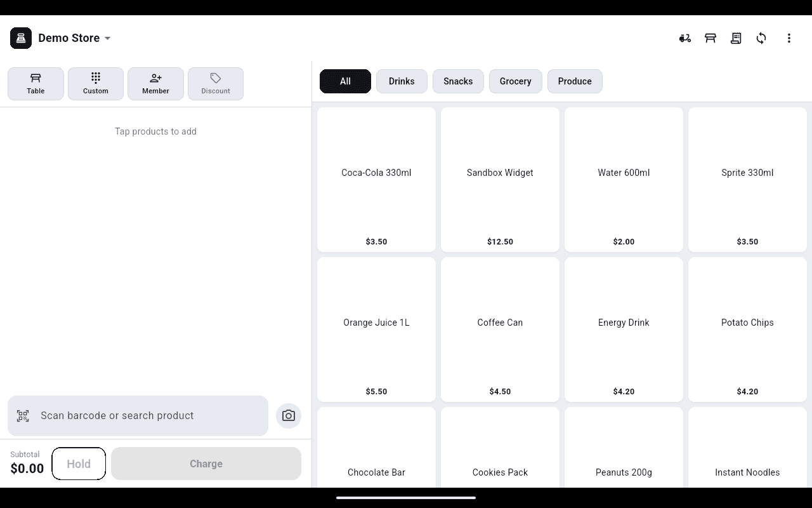This screenshot has width=812, height=508.
Task: Open the receipts icon in top bar
Action: [736, 38]
